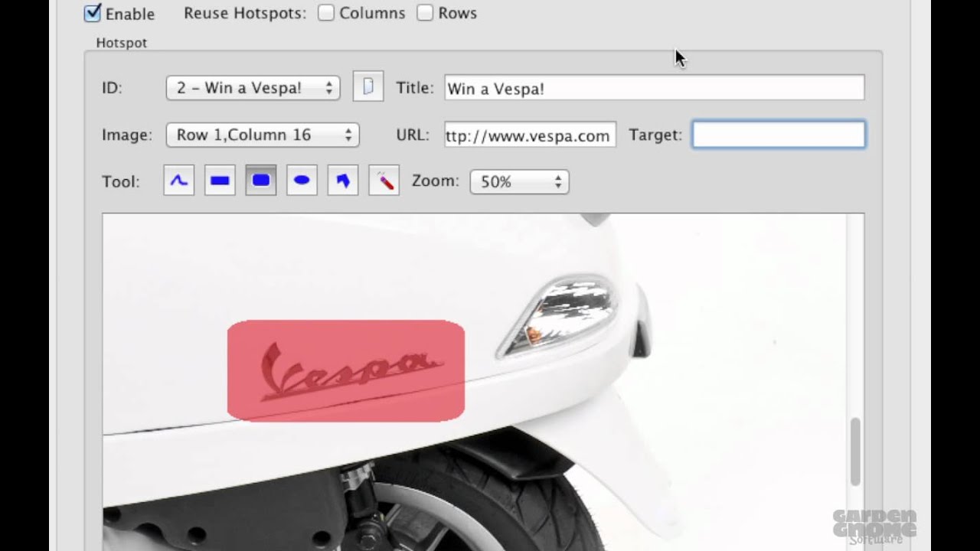Check Reuse Hotspots Rows

coord(425,12)
